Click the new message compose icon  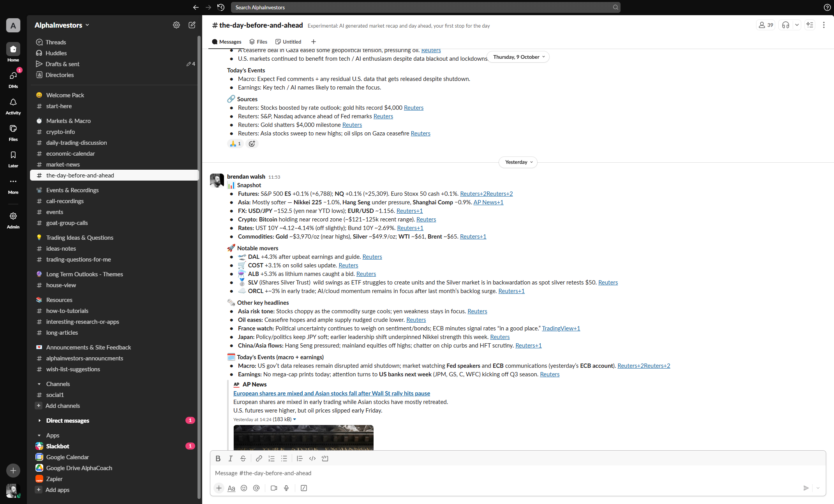coord(192,25)
